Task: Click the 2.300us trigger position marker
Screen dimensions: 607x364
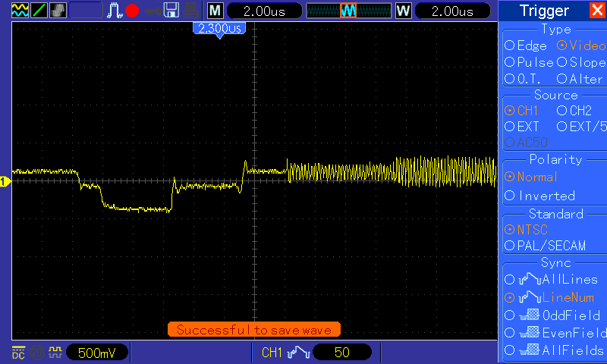Action: (x=219, y=29)
